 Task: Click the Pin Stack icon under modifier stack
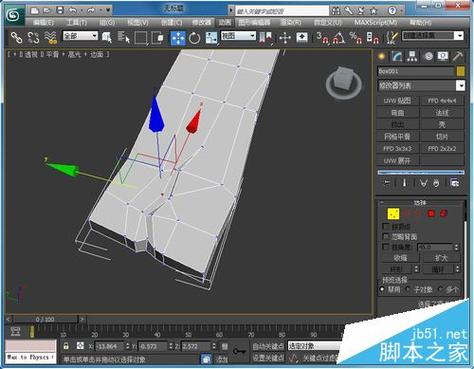pyautogui.click(x=387, y=183)
